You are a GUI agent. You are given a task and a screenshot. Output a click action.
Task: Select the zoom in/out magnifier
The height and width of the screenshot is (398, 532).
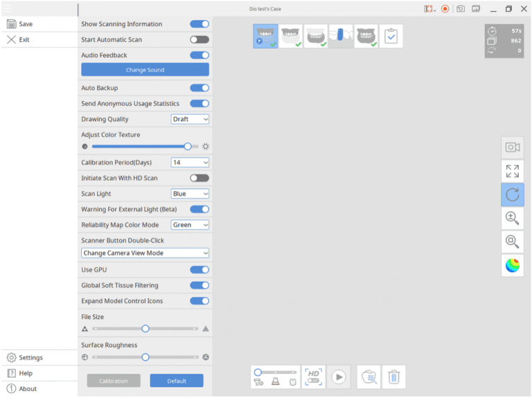(x=513, y=218)
